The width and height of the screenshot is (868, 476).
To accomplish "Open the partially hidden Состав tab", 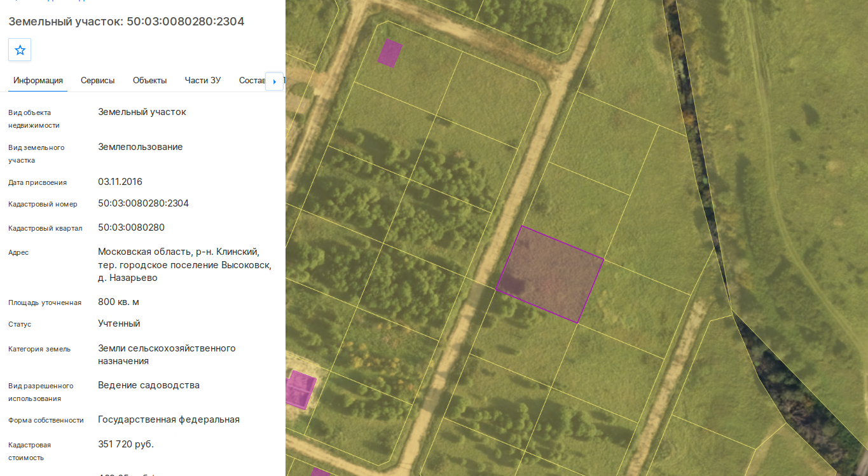I will click(252, 81).
